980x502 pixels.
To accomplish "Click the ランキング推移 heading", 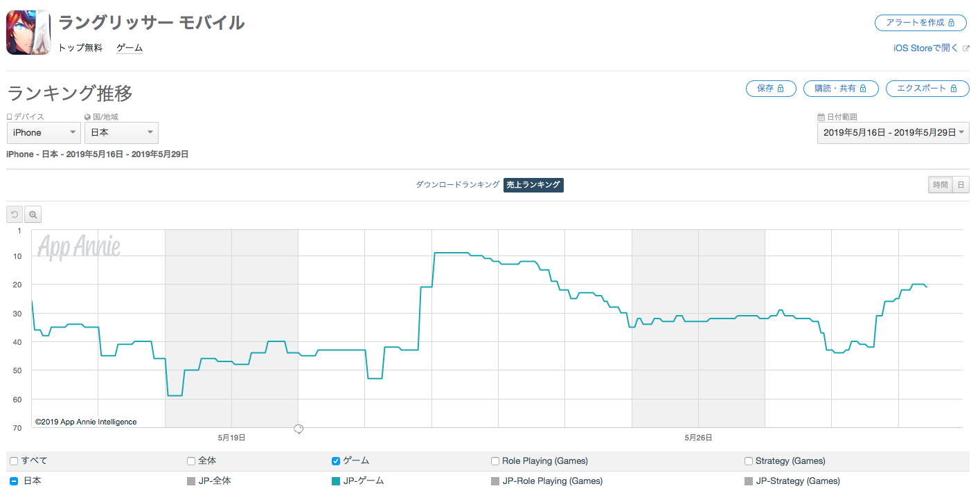I will [x=70, y=92].
